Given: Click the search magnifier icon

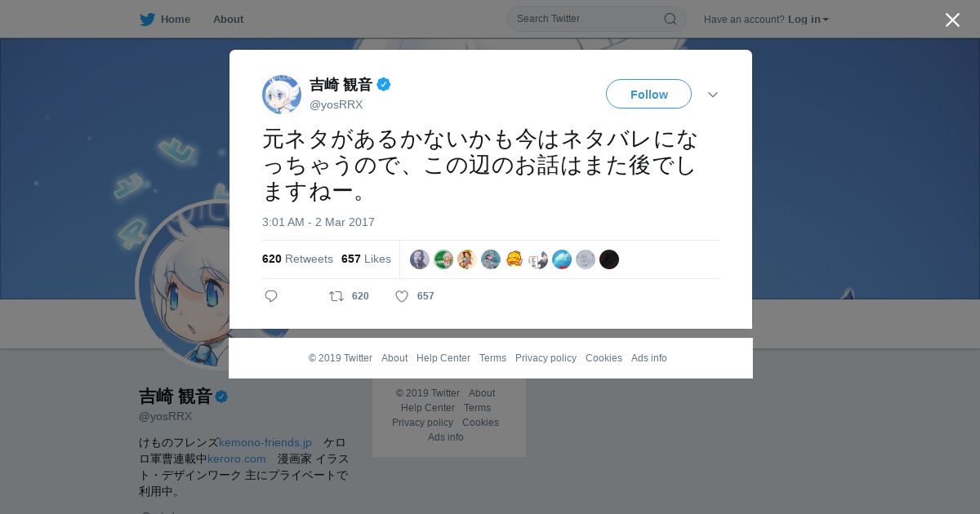Looking at the screenshot, I should click(x=670, y=19).
